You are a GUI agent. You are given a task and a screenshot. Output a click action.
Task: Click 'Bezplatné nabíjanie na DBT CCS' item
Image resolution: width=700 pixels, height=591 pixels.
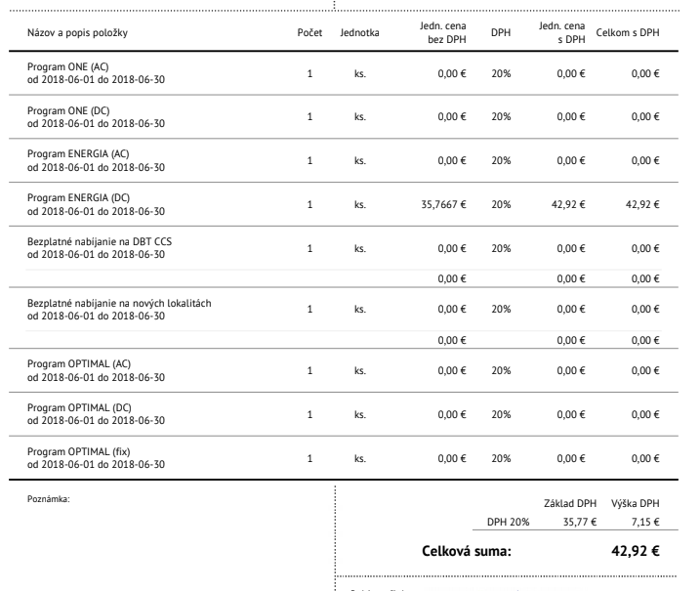click(100, 241)
